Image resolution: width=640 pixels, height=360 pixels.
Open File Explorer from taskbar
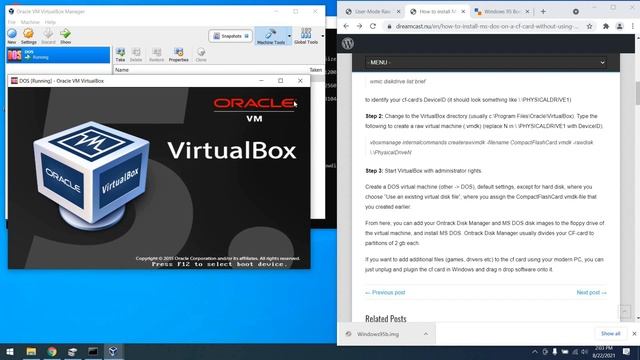point(31,351)
